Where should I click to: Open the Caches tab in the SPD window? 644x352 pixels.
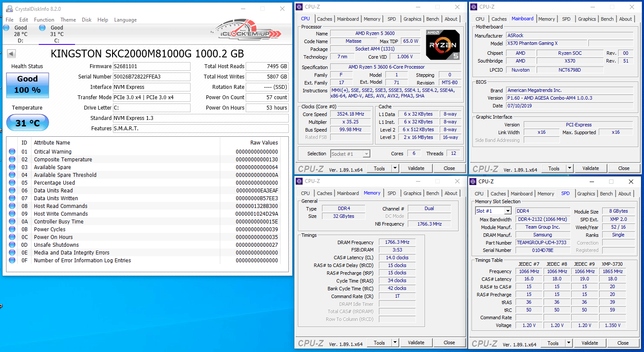pyautogui.click(x=498, y=194)
